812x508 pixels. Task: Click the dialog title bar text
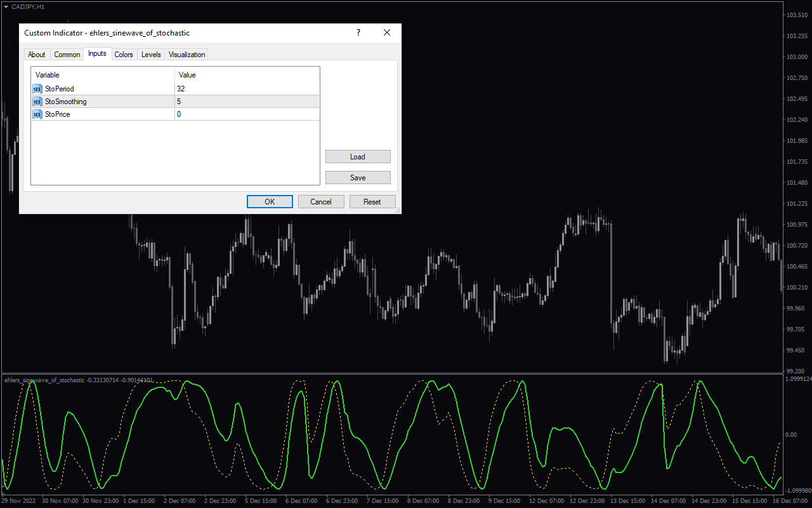(107, 33)
